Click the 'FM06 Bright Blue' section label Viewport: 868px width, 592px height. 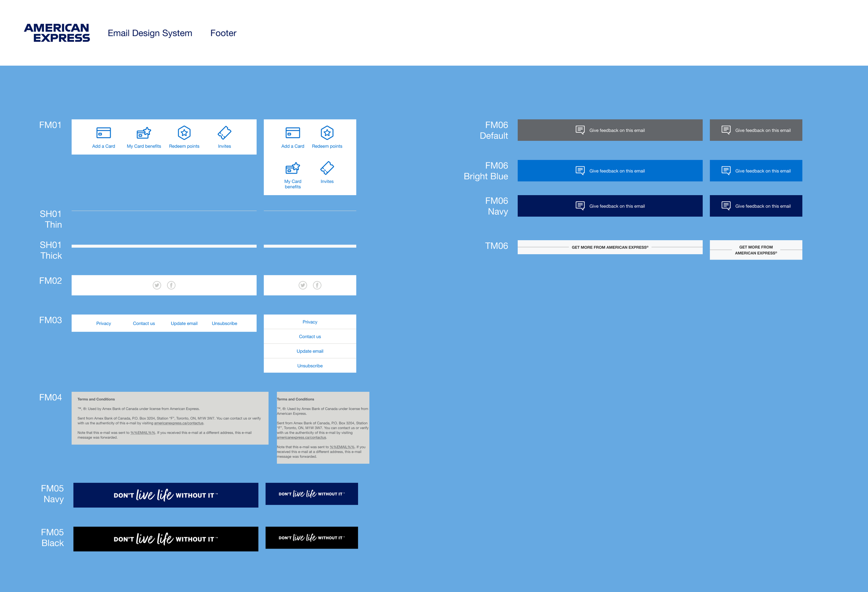tap(486, 171)
